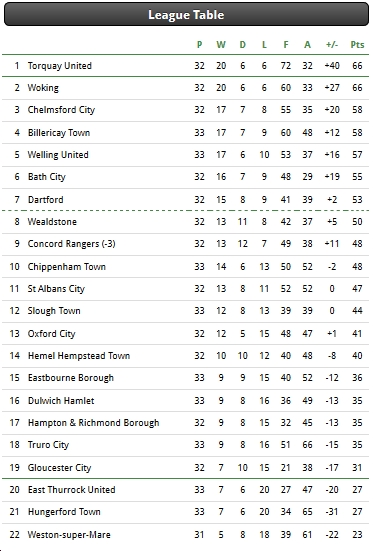Click Hampton & Richmond Borough name
373x551 pixels.
[94, 422]
